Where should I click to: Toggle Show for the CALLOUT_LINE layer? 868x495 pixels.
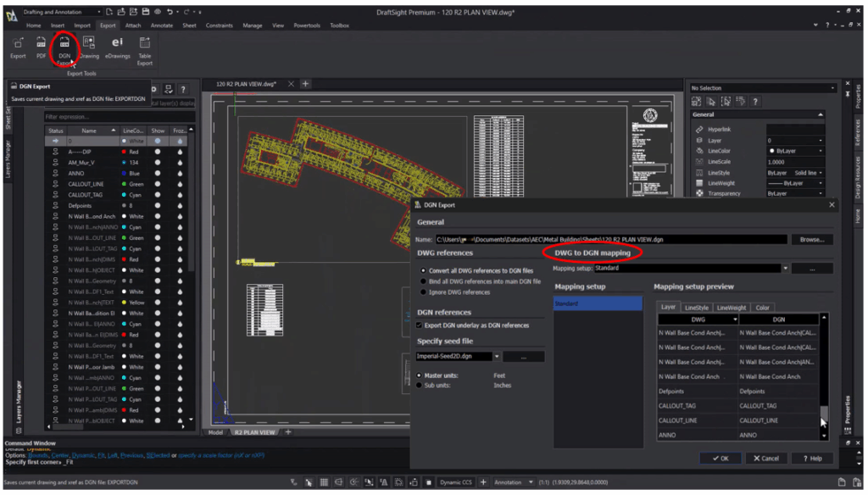tap(157, 184)
